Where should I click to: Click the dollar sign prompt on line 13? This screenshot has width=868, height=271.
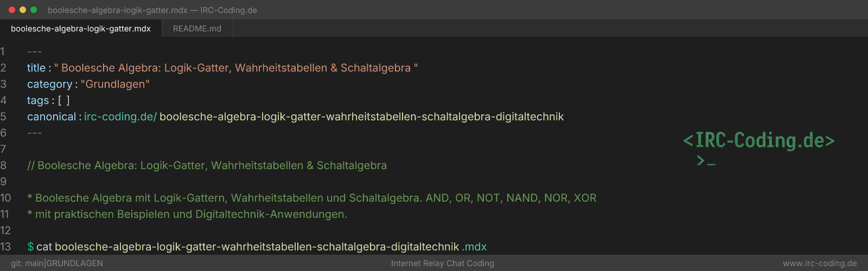(30, 247)
